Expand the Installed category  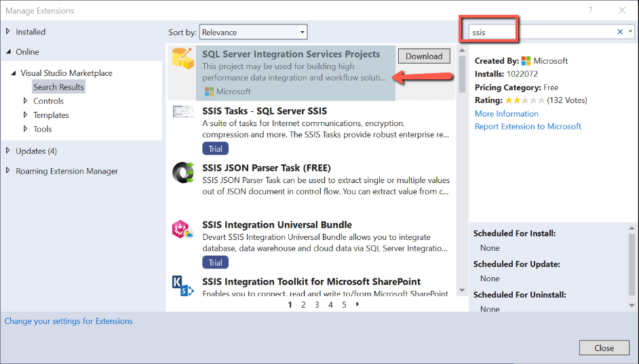[x=8, y=32]
